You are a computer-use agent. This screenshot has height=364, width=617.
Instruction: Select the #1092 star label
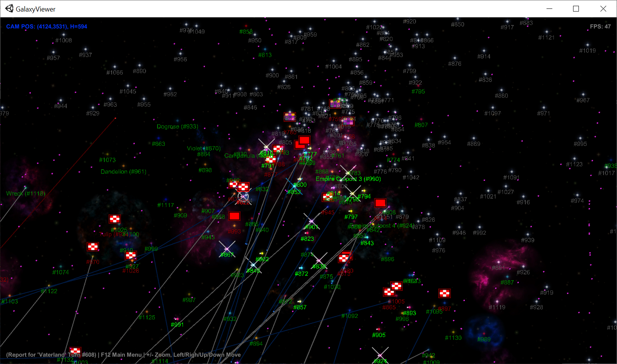tap(350, 316)
